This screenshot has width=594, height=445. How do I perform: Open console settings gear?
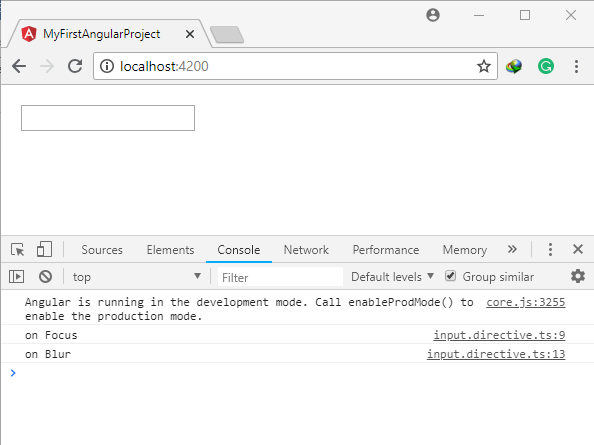[578, 276]
